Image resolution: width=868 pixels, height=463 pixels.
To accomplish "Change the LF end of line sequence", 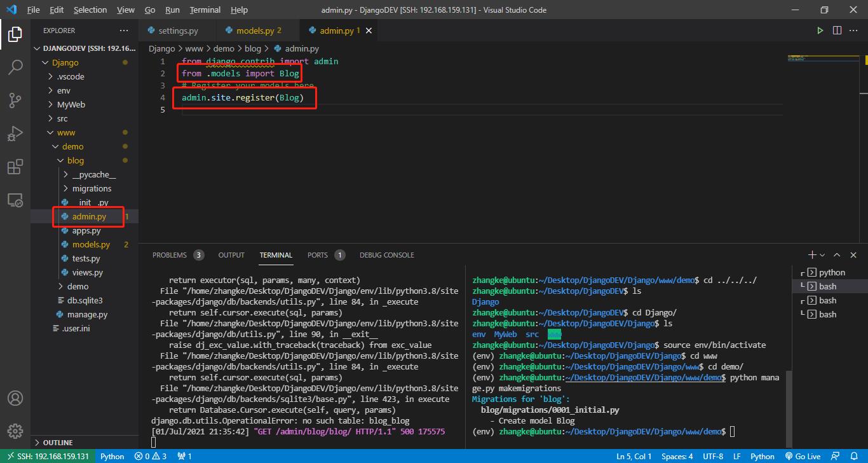I will click(x=737, y=456).
